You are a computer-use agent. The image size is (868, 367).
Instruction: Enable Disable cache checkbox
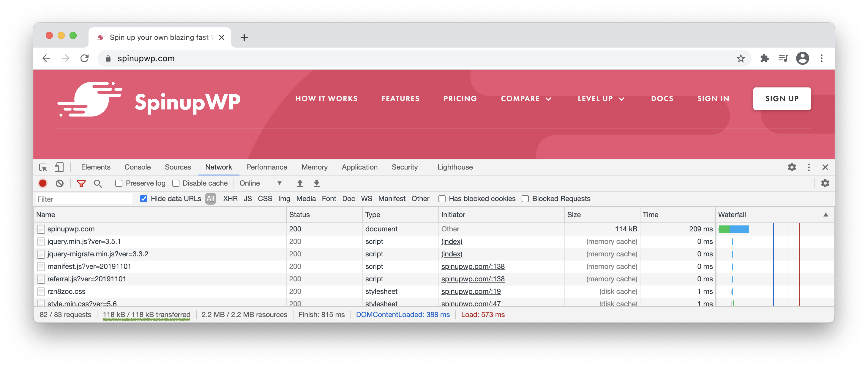(x=176, y=183)
